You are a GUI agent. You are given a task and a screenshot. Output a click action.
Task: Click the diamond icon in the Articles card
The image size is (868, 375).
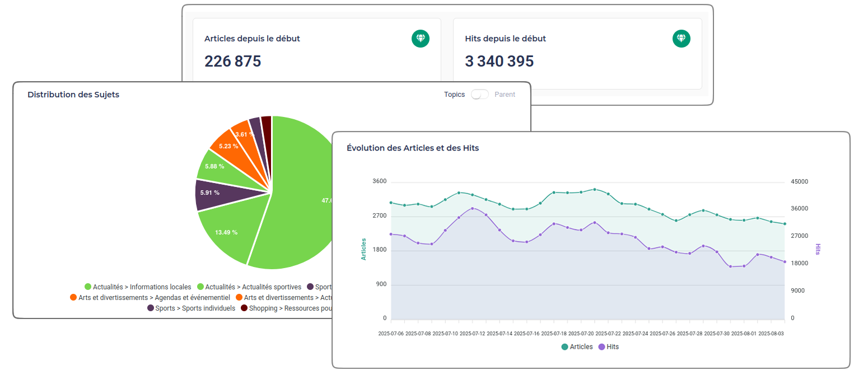(x=421, y=39)
